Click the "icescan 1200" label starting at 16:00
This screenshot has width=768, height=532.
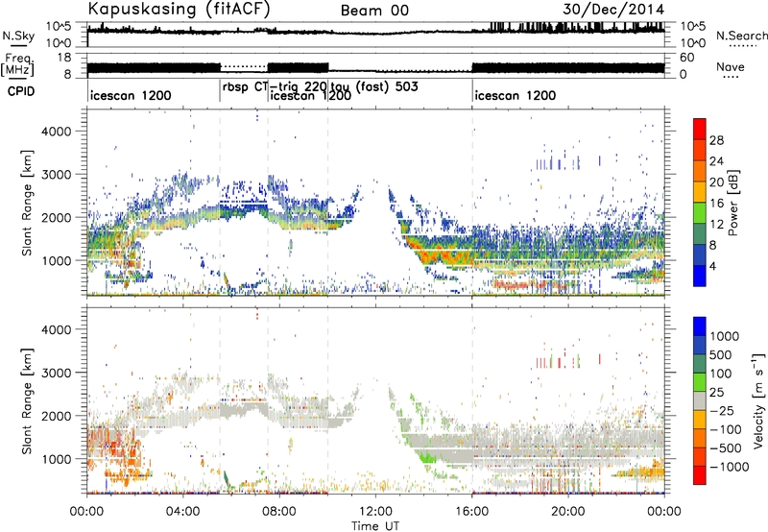(x=515, y=95)
